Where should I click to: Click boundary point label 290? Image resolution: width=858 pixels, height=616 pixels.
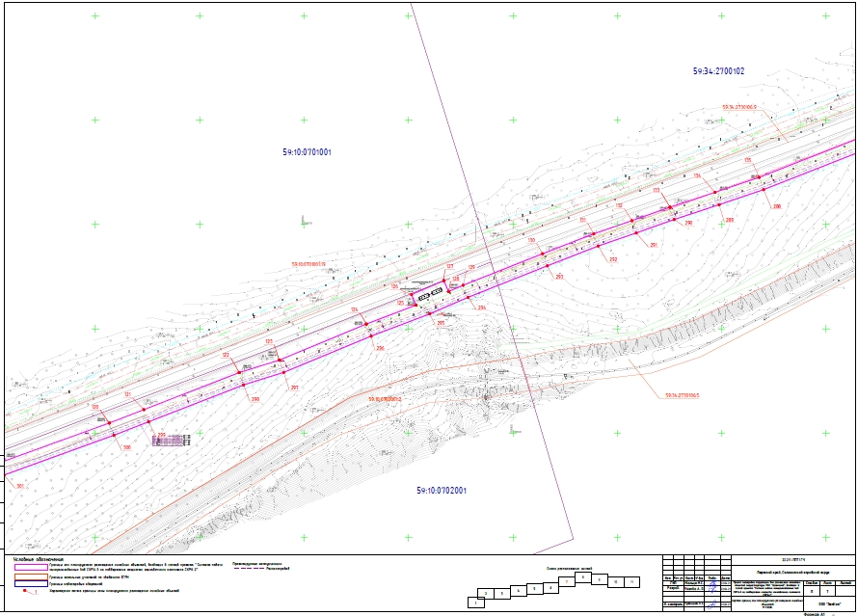pos(688,224)
